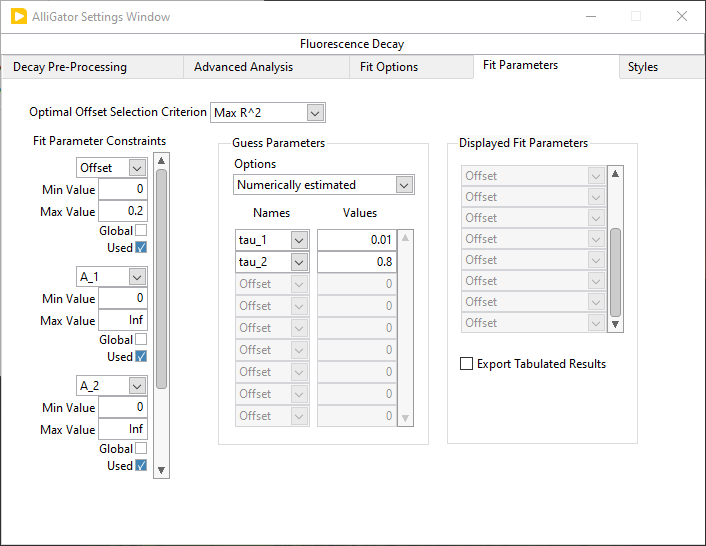Click A_2 Min Value input field
Screen dimensions: 706x546
(123, 407)
